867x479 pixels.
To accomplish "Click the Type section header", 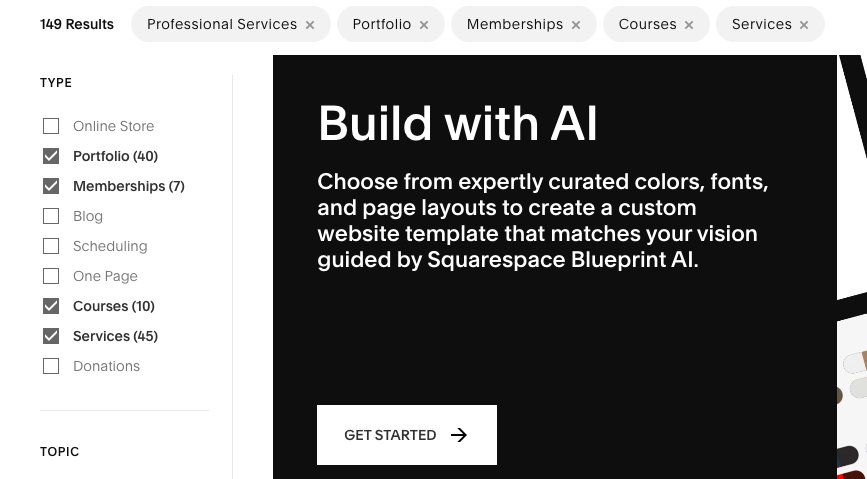I will click(x=56, y=83).
